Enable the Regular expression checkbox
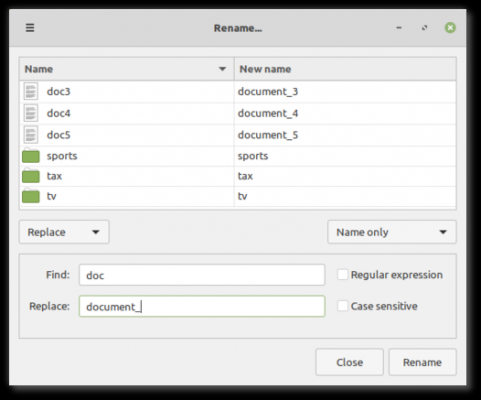 [342, 275]
